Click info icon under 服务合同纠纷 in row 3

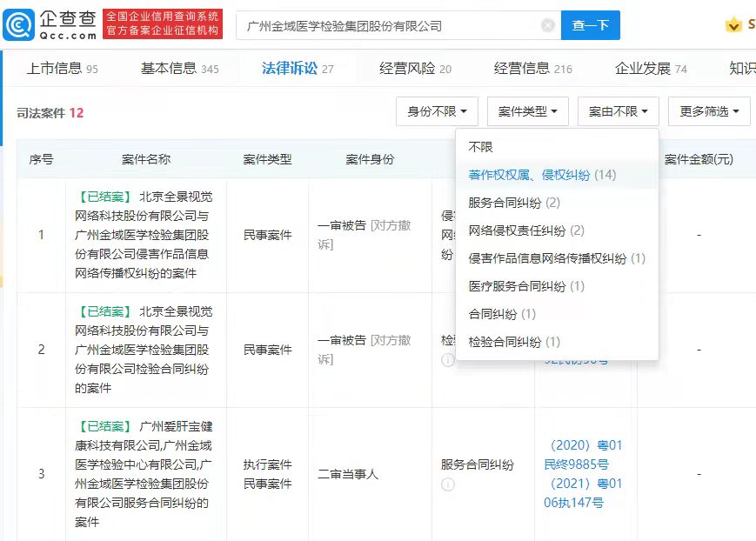point(448,484)
